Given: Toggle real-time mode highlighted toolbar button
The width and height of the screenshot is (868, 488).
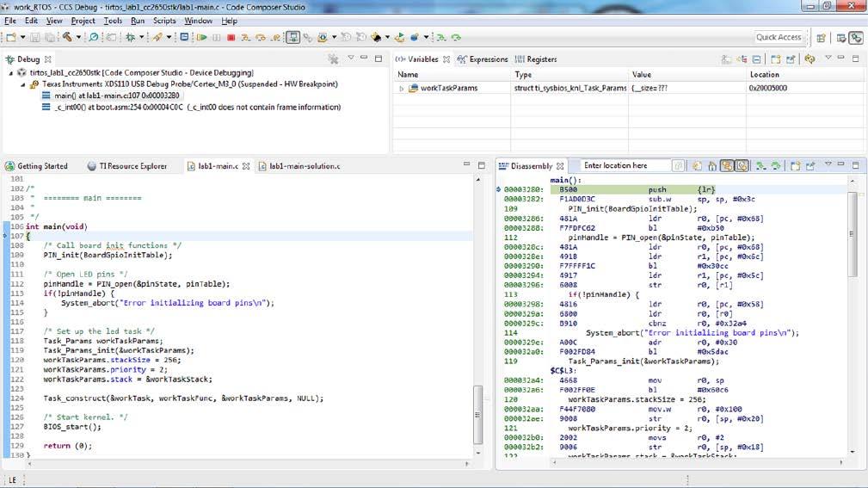Looking at the screenshot, I should coord(292,37).
